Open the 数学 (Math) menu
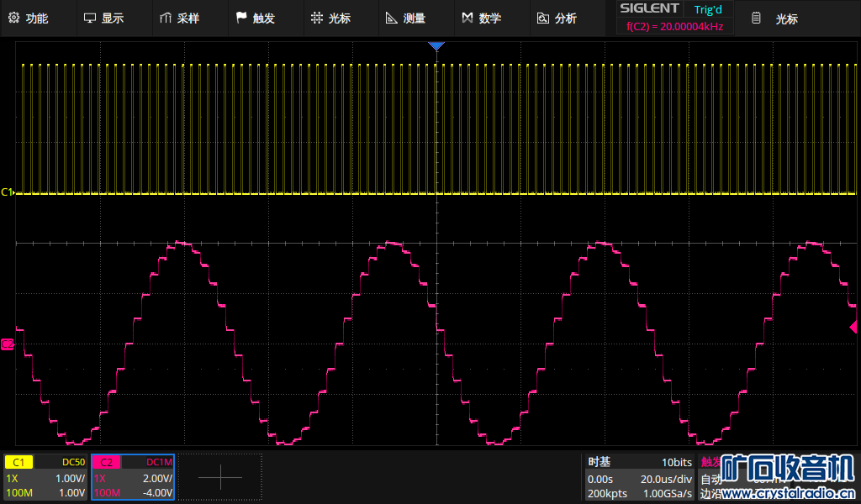The width and height of the screenshot is (861, 504). 482,18
